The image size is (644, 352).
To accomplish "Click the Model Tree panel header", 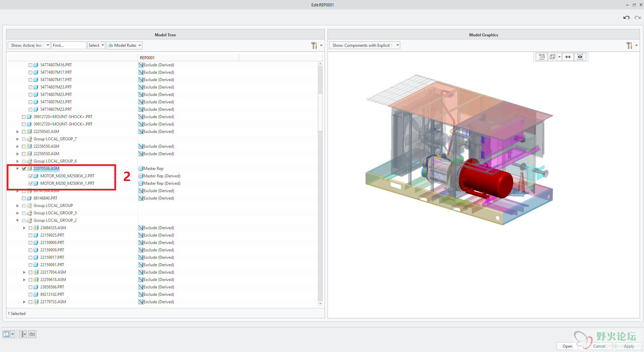I will 165,35.
